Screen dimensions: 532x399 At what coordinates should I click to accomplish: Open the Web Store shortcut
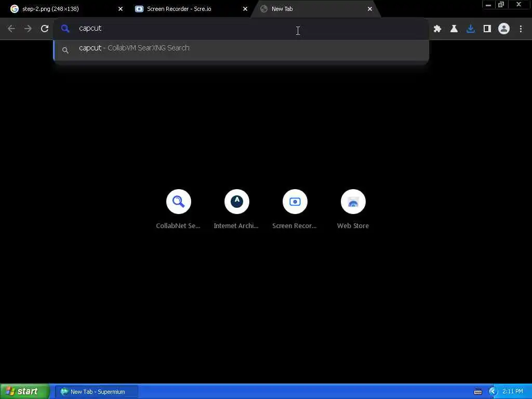(353, 209)
